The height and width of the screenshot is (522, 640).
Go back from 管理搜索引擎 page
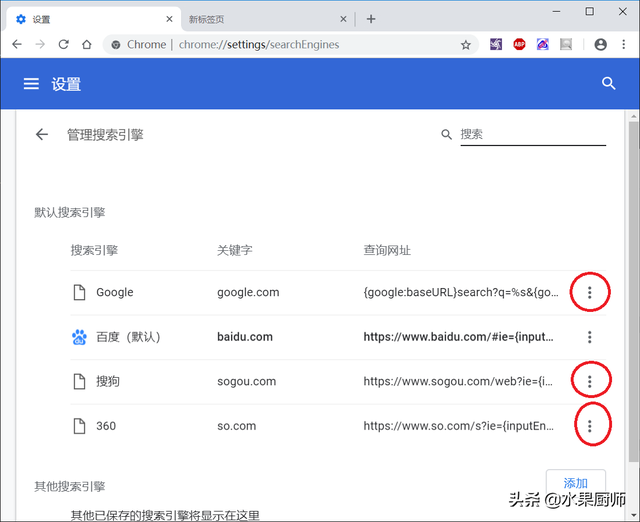pyautogui.click(x=42, y=134)
